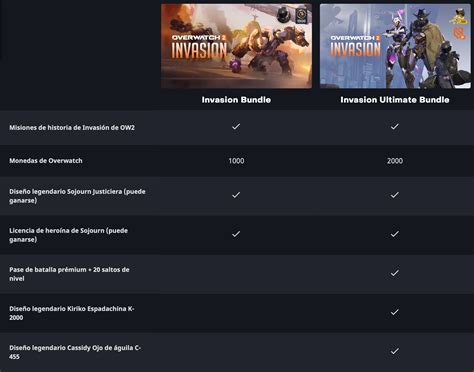Click Ultimate Bundle checkmark for Kiriko Espadachina skin
The height and width of the screenshot is (372, 474).
395,312
